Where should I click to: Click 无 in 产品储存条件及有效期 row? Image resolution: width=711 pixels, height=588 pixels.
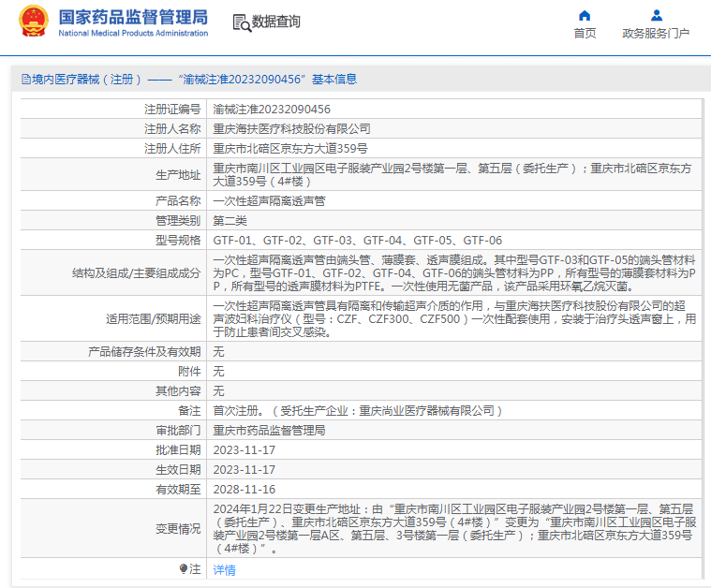tap(218, 351)
